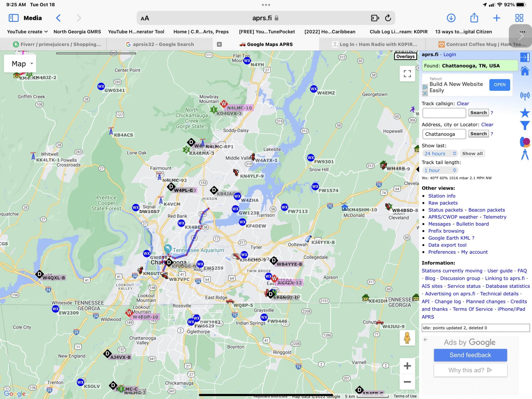This screenshot has width=532, height=399.
Task: Open the AA reader text-size menu
Action: click(145, 18)
